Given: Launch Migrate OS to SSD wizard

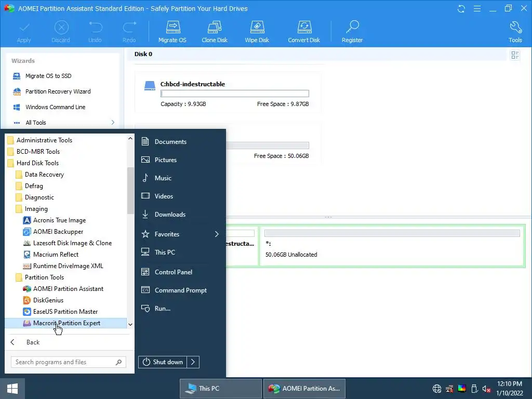Looking at the screenshot, I should point(48,76).
